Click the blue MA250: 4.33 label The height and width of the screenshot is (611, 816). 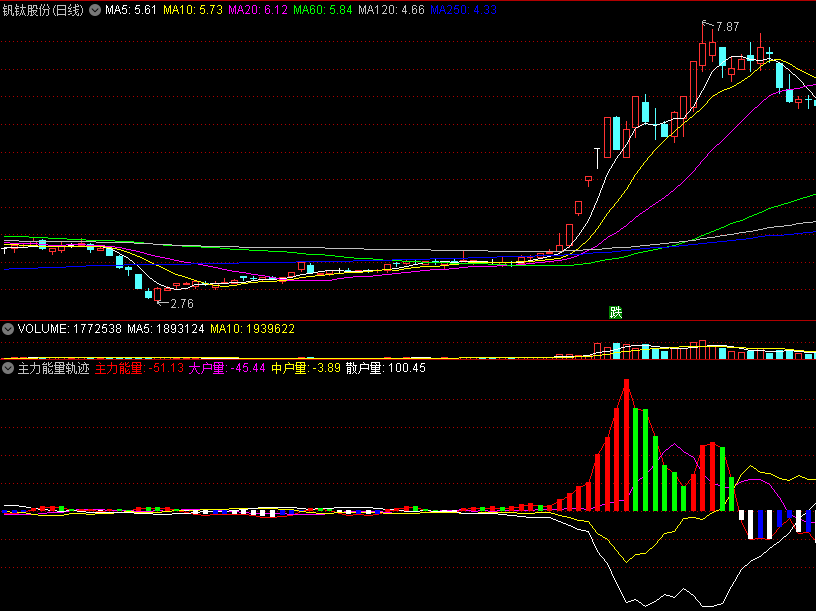[x=463, y=10]
